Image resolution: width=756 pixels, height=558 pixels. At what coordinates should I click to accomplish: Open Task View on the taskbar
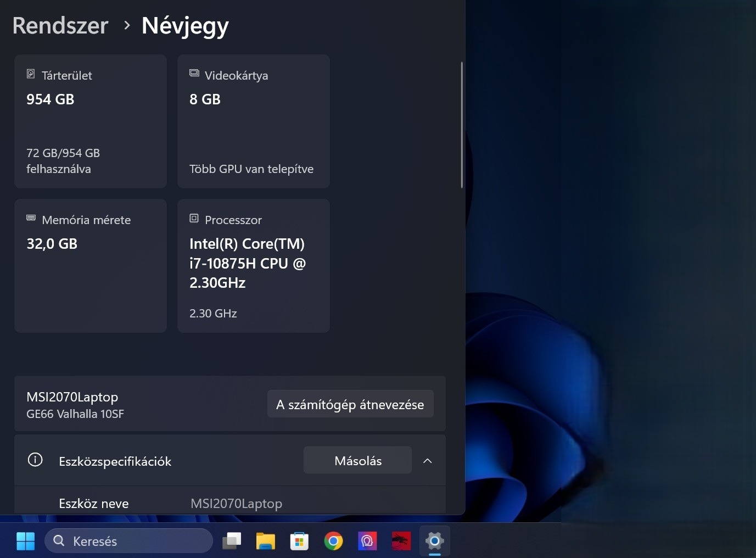(232, 541)
